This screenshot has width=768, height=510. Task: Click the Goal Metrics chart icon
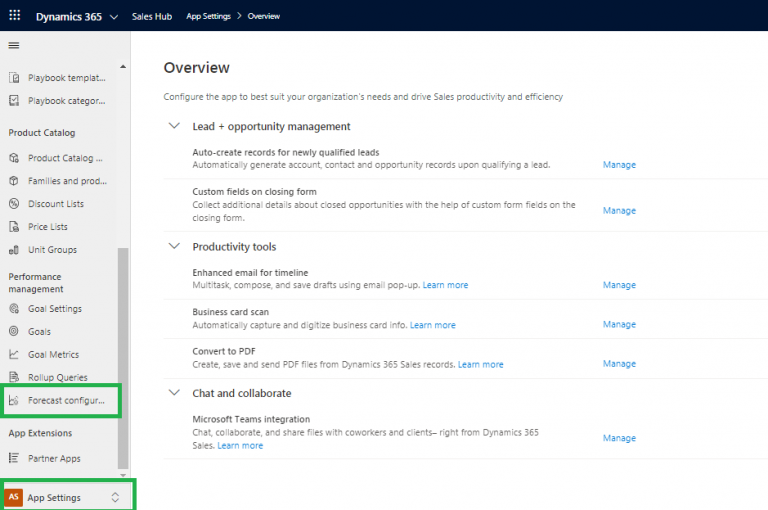point(14,354)
